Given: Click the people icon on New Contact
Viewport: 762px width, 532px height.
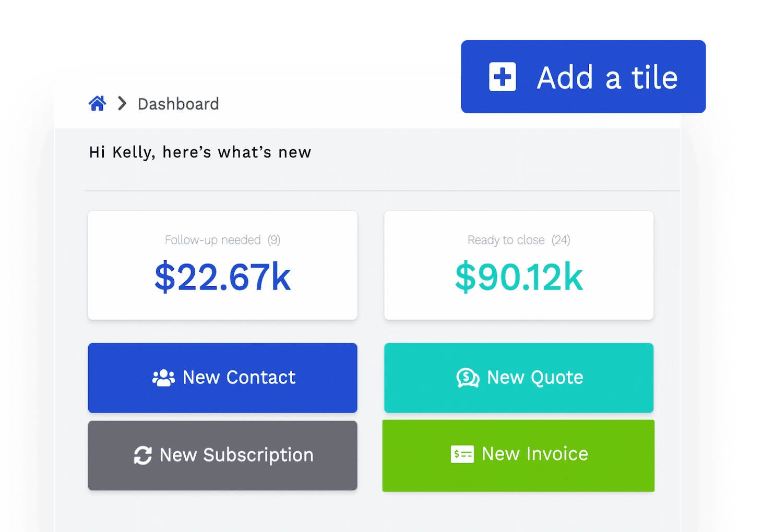Looking at the screenshot, I should 163,378.
